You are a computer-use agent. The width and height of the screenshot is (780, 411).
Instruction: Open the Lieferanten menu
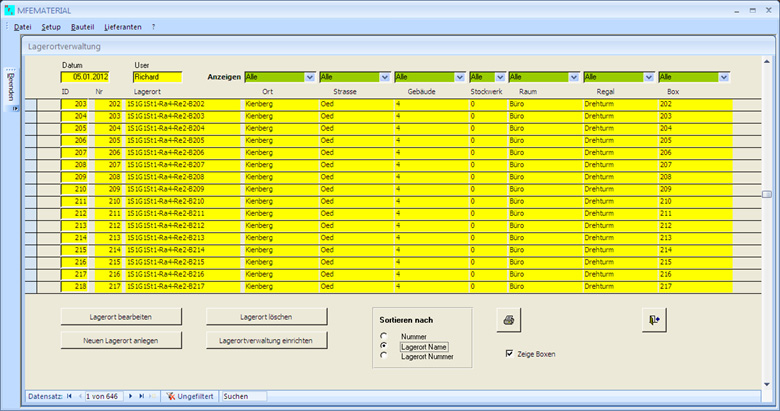click(122, 26)
